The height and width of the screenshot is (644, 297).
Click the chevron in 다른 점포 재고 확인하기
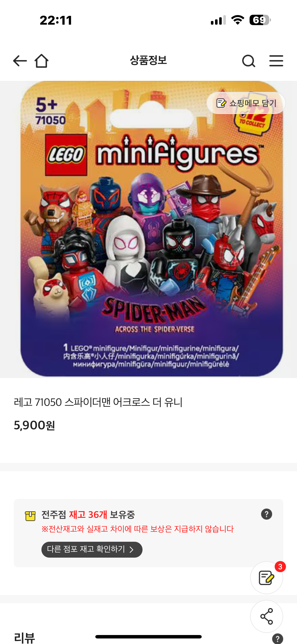click(x=131, y=550)
